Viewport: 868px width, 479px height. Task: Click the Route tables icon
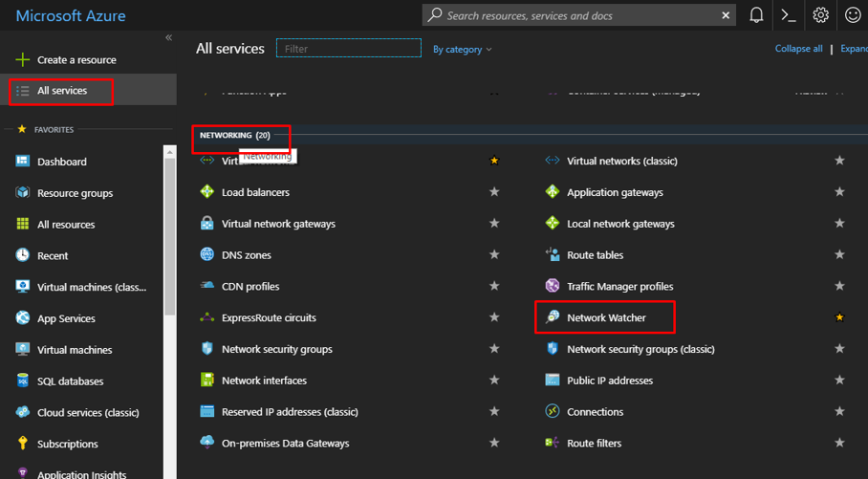pyautogui.click(x=552, y=255)
